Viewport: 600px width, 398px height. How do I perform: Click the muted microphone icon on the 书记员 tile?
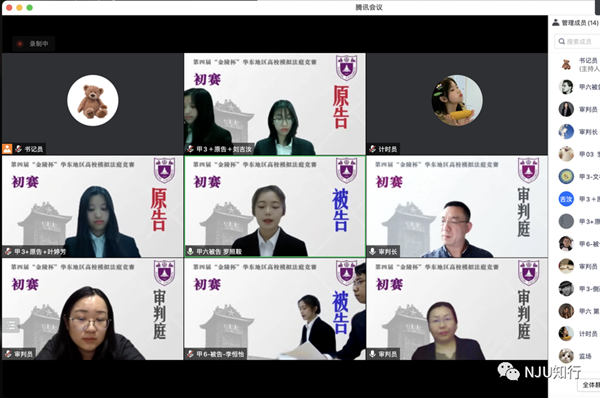pos(18,149)
